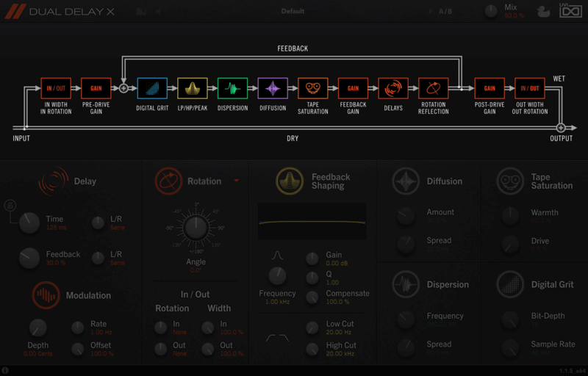This screenshot has width=588, height=376.
Task: Toggle the Modulation section icon
Action: (x=46, y=295)
